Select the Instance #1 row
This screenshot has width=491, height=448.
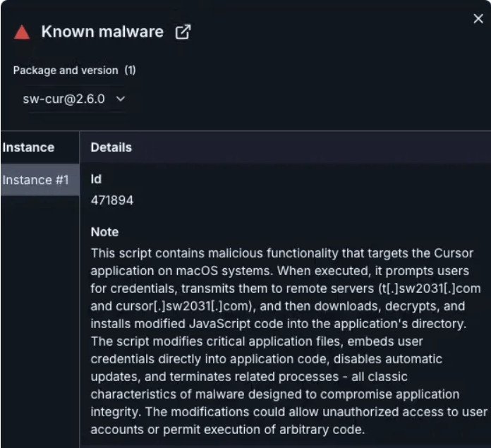click(x=40, y=180)
